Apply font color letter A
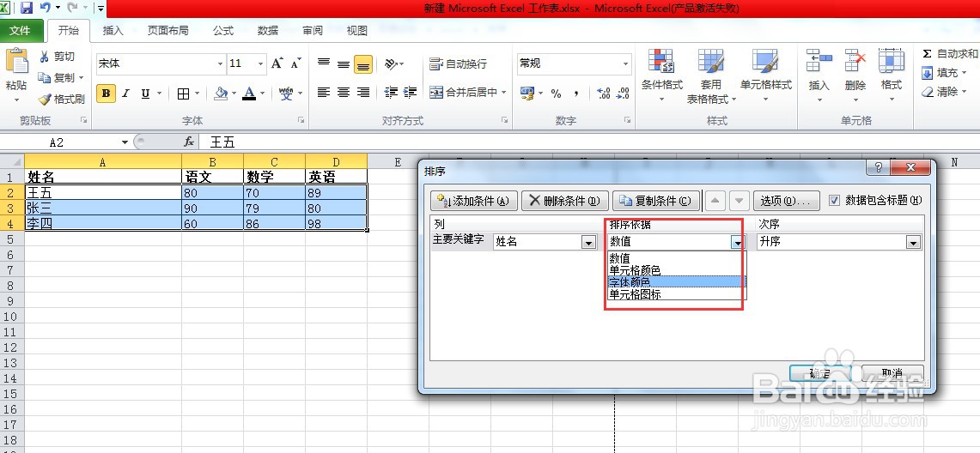The height and width of the screenshot is (453, 980). click(x=249, y=94)
